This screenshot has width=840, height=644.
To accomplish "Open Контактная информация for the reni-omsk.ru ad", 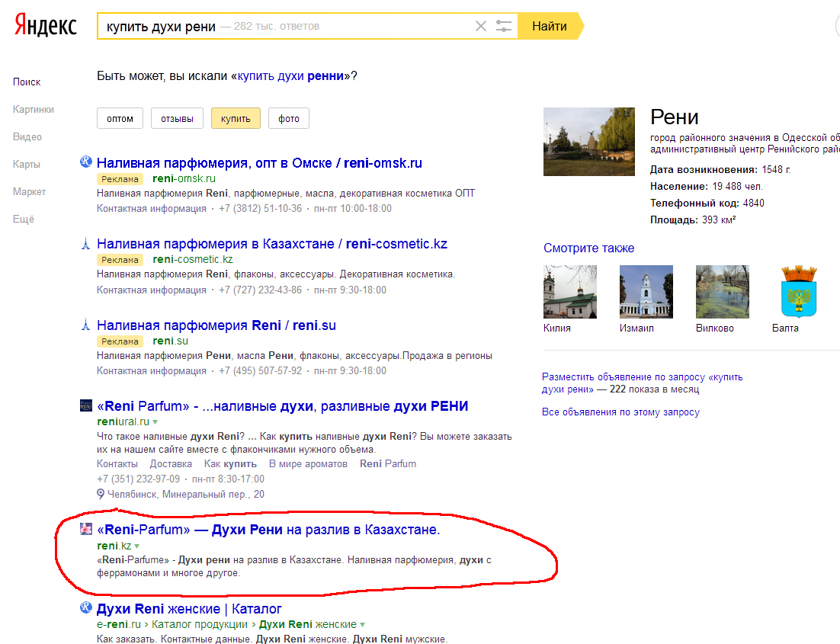I will (152, 208).
